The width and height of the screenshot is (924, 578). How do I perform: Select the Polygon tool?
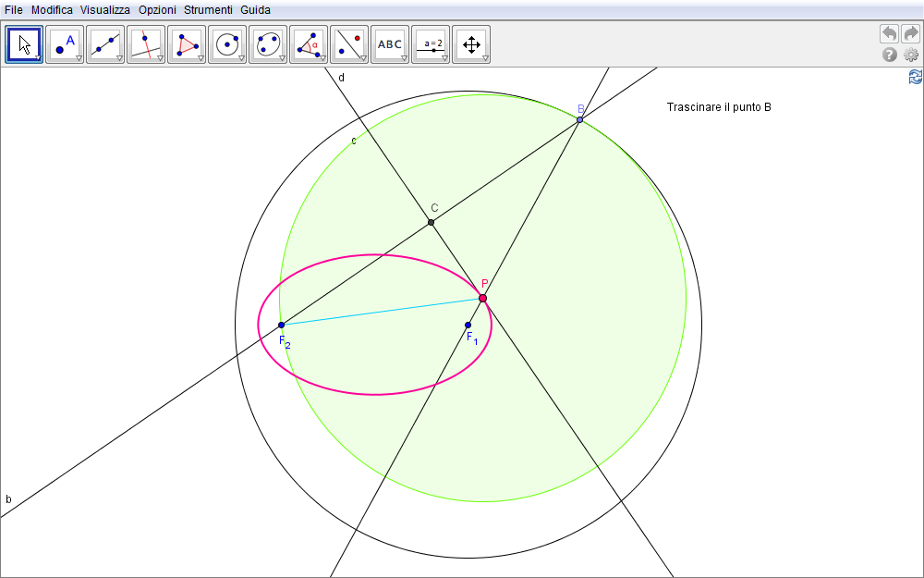pos(187,43)
